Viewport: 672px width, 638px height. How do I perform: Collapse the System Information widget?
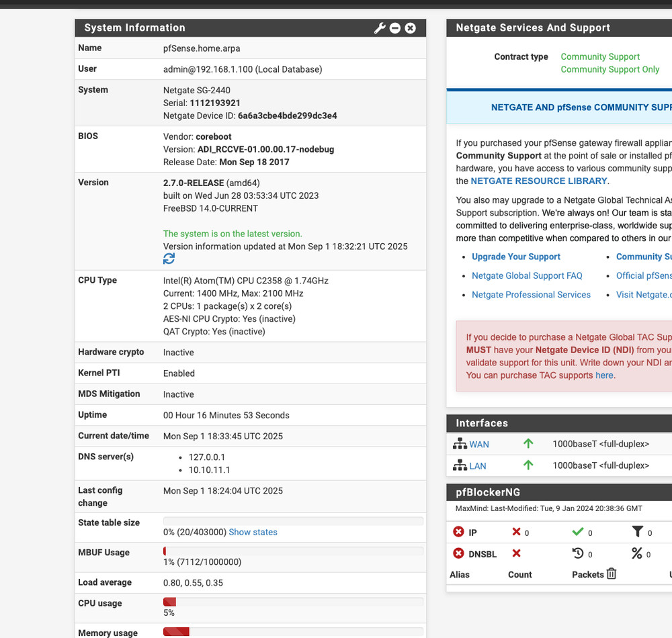tap(395, 28)
